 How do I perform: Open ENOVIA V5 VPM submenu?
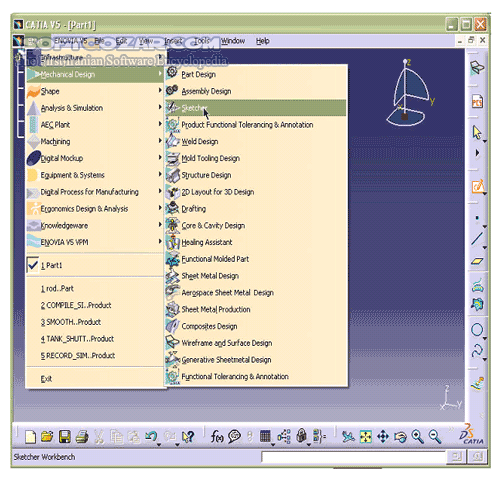(95, 242)
